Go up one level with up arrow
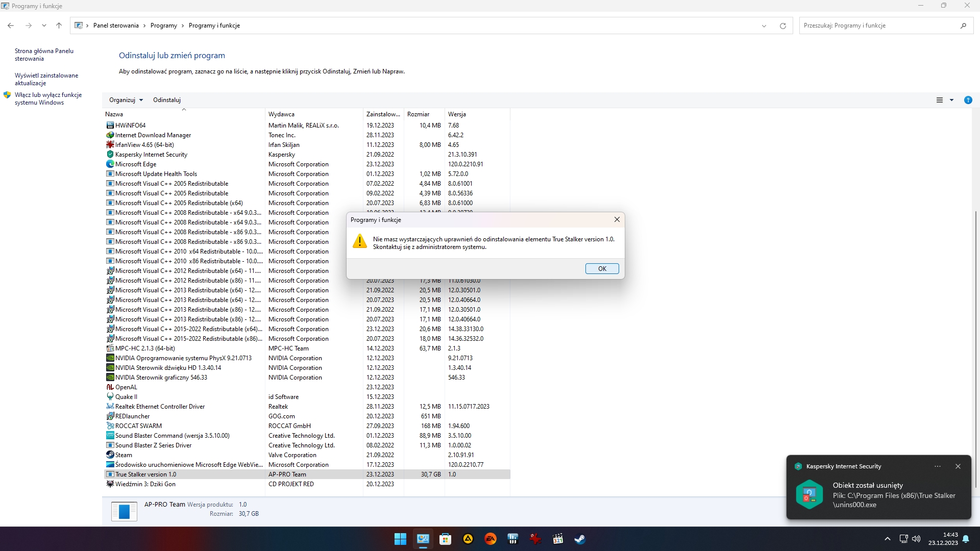 (59, 26)
